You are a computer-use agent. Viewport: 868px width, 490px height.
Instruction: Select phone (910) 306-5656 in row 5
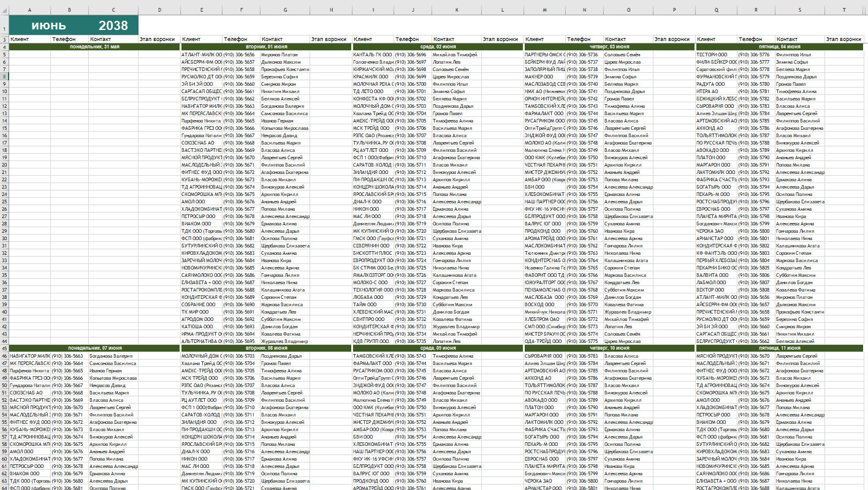pyautogui.click(x=242, y=54)
